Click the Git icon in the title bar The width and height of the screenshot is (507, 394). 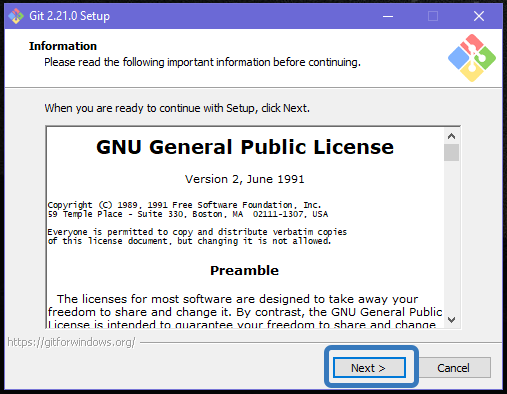(16, 16)
